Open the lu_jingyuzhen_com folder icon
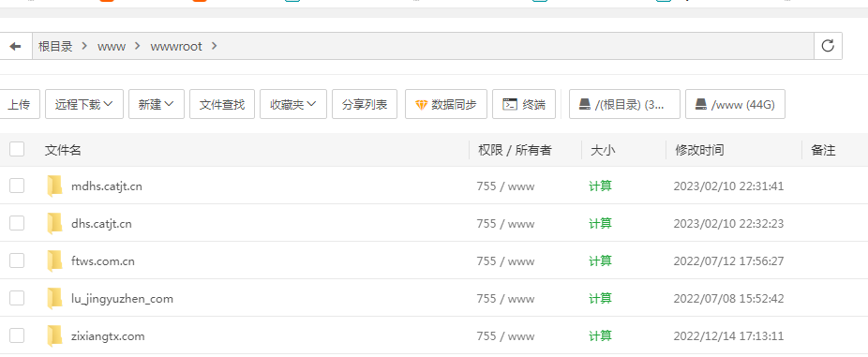Image resolution: width=868 pixels, height=357 pixels. (54, 298)
